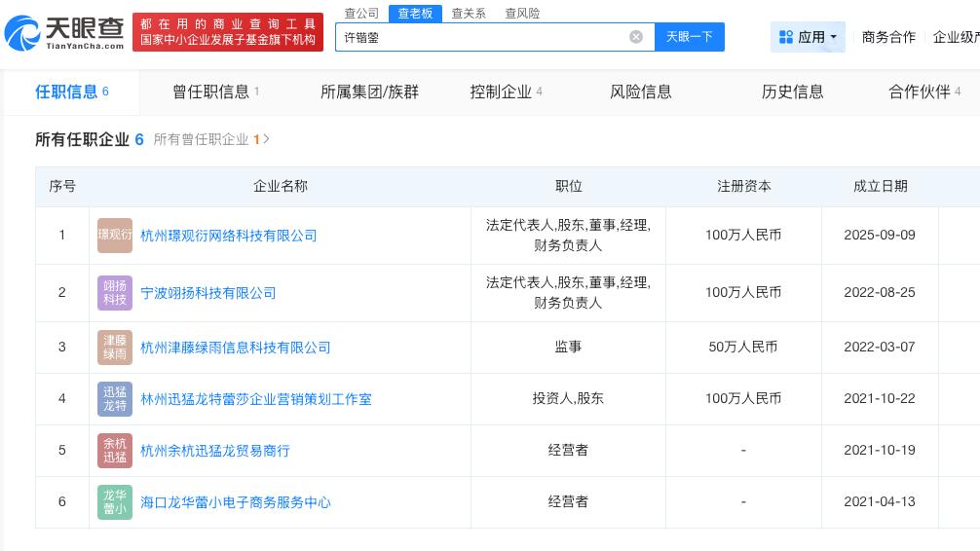Open the 风险信息 tab
Screen dimensions: 980x551
coord(641,92)
